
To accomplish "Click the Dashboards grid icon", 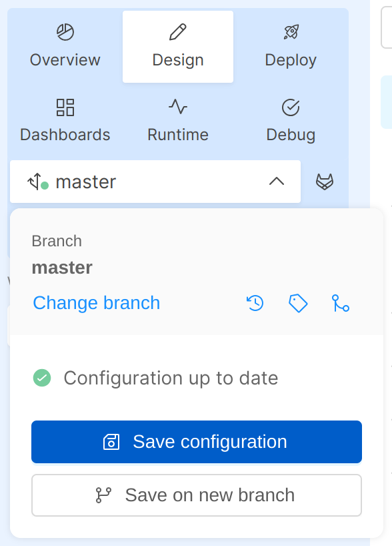I will click(x=65, y=107).
